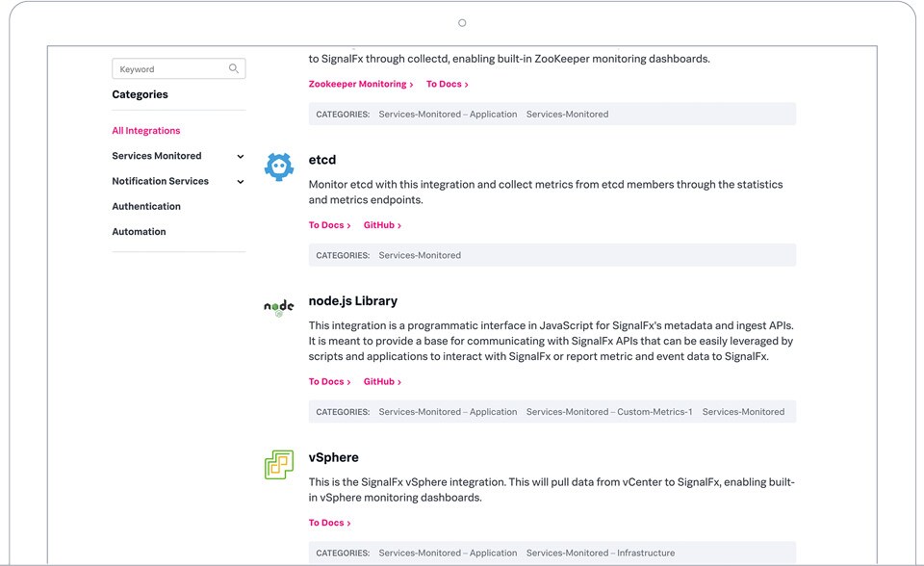
Task: Click the etcd integration title
Action: (x=322, y=160)
